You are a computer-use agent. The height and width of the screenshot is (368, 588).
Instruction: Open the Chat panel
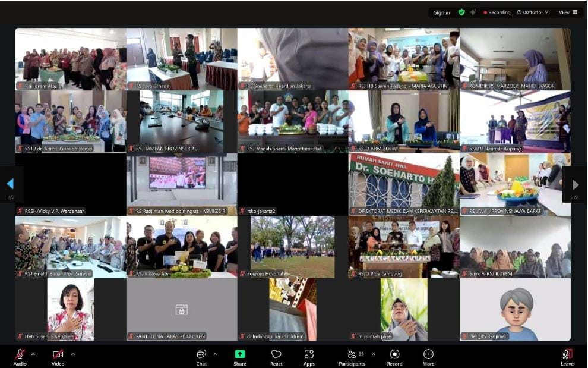201,354
